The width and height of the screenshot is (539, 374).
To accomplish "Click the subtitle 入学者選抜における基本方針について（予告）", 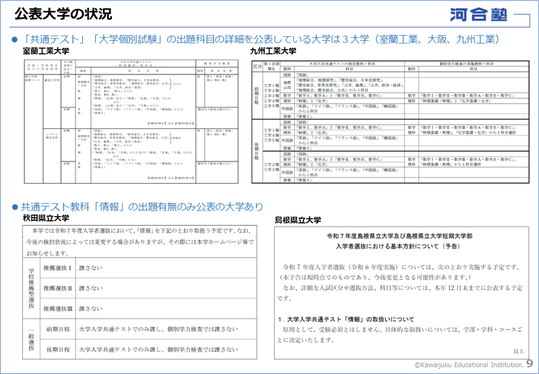I will pyautogui.click(x=399, y=246).
